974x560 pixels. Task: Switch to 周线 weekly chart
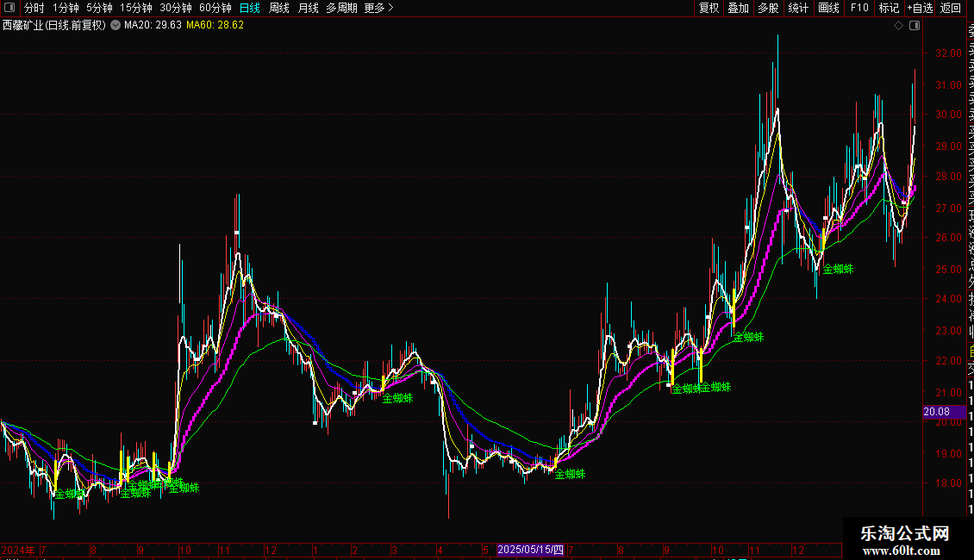(279, 8)
